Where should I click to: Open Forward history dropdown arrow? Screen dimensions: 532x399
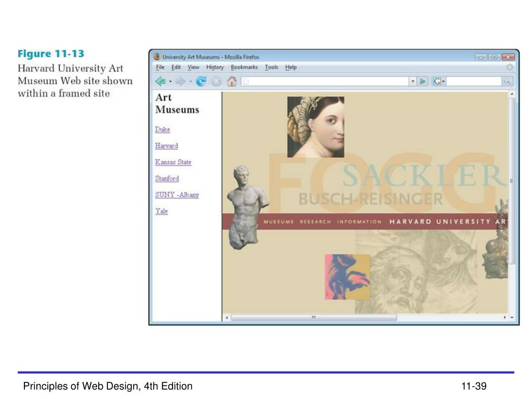[x=190, y=82]
